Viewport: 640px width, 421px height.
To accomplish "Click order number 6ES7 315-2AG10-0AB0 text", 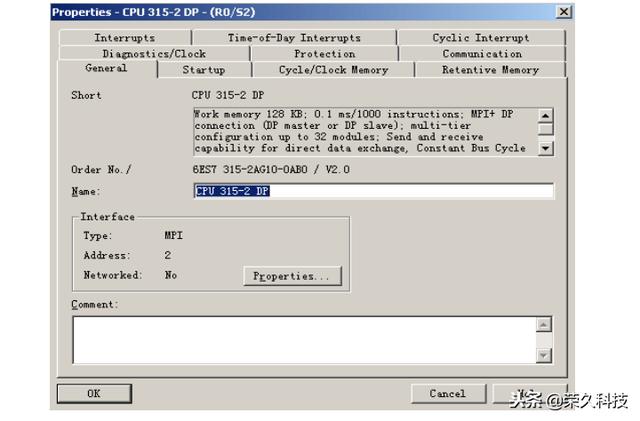I will point(250,169).
